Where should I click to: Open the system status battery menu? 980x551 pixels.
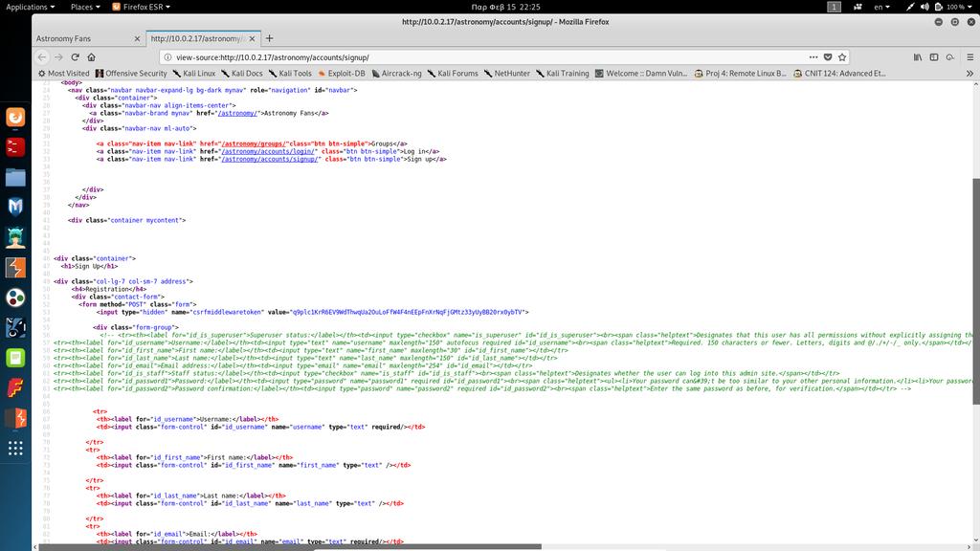pos(955,7)
